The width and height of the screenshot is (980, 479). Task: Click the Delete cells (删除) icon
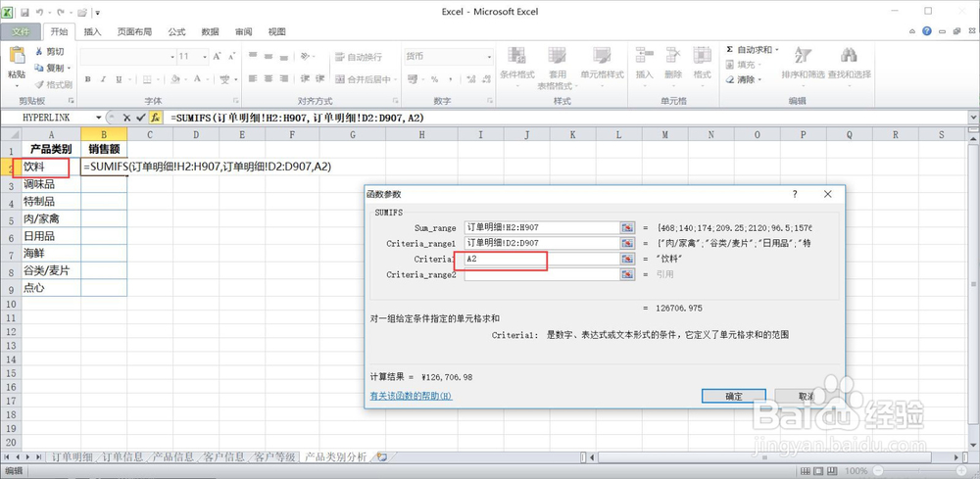(673, 55)
